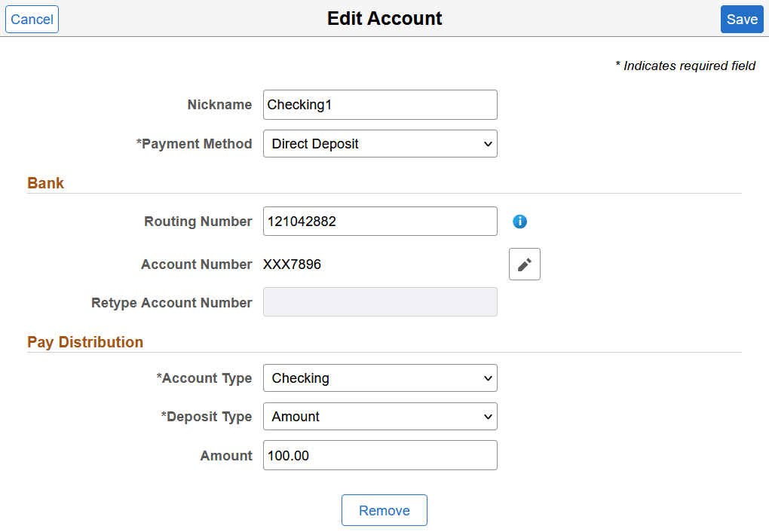This screenshot has height=532, width=769.
Task: Select the Amount input box
Action: click(x=380, y=455)
